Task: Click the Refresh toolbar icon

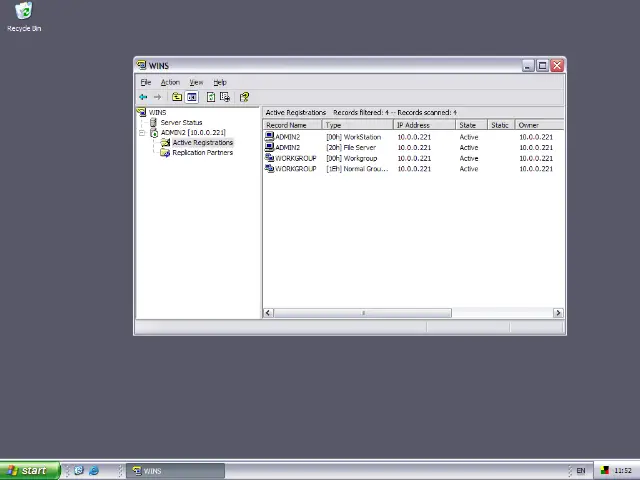Action: click(x=211, y=97)
